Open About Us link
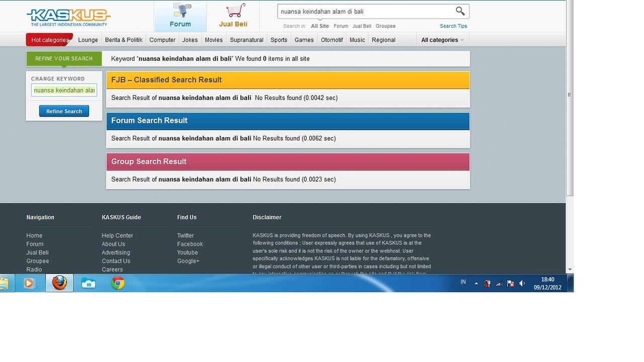Image resolution: width=644 pixels, height=362 pixels. pos(113,244)
